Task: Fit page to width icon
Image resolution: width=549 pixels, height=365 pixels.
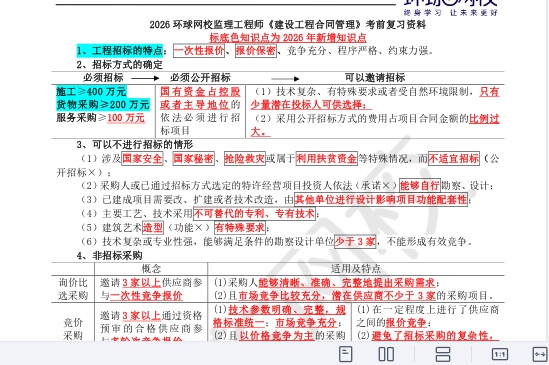Action: coord(540,354)
